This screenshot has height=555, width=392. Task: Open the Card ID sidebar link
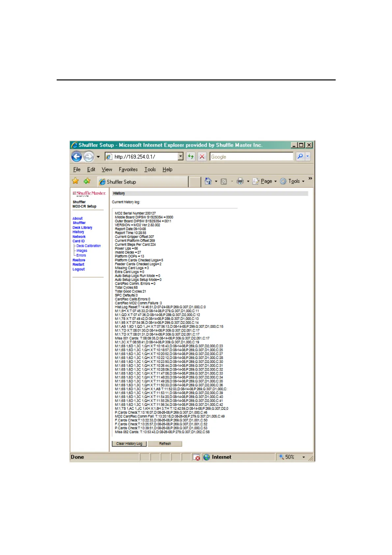78,241
